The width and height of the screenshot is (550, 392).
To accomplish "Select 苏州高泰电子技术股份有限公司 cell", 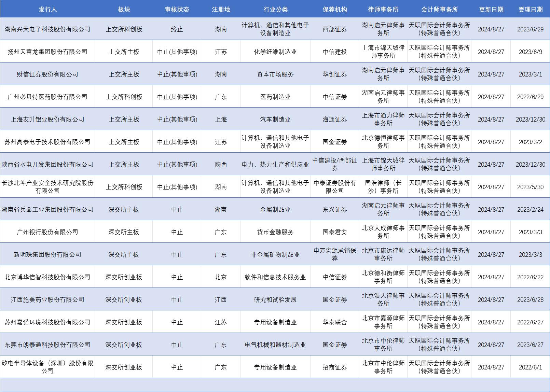I will tap(47, 142).
